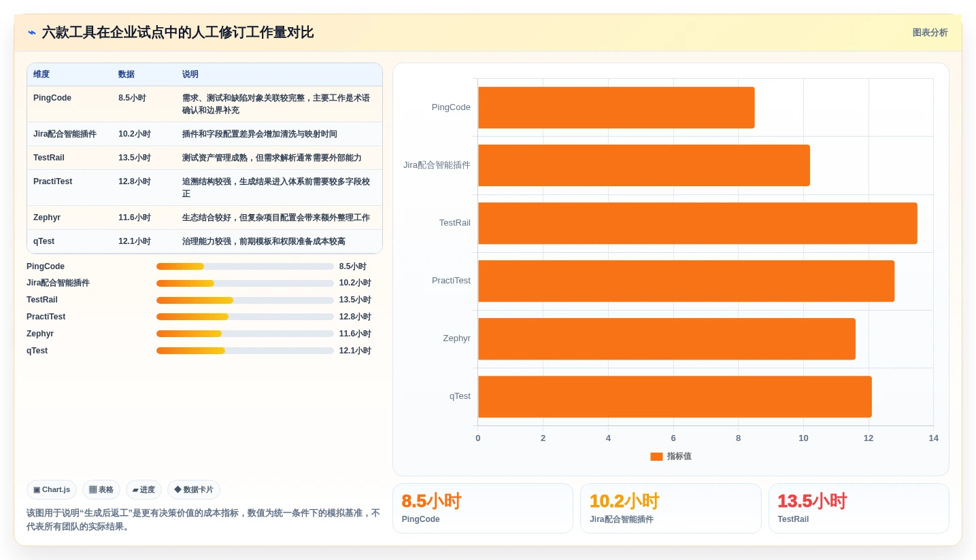Click PingCode table row name
Viewport: 976px width, 560px height.
click(52, 98)
